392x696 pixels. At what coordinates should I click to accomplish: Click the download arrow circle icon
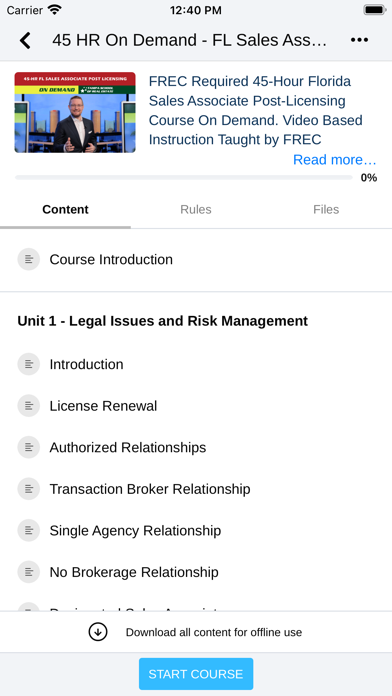(98, 632)
